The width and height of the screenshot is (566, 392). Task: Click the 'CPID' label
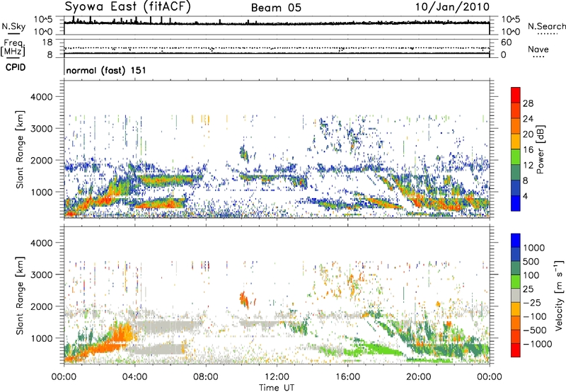tap(16, 67)
